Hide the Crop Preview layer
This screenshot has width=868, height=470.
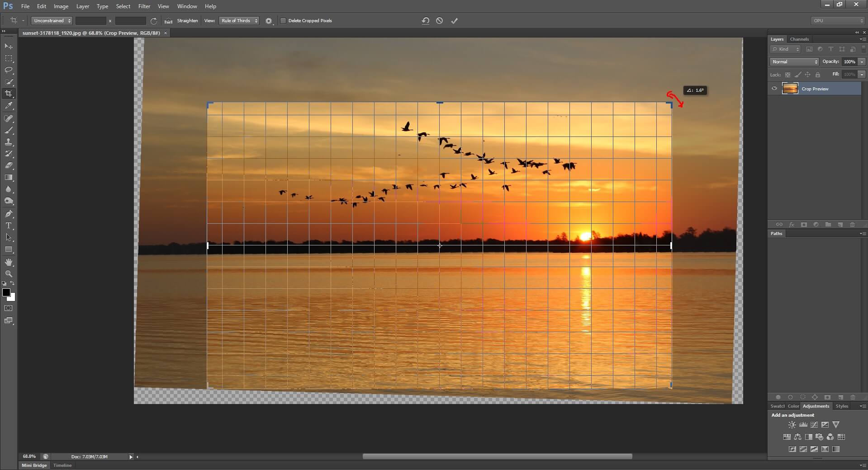(x=774, y=89)
